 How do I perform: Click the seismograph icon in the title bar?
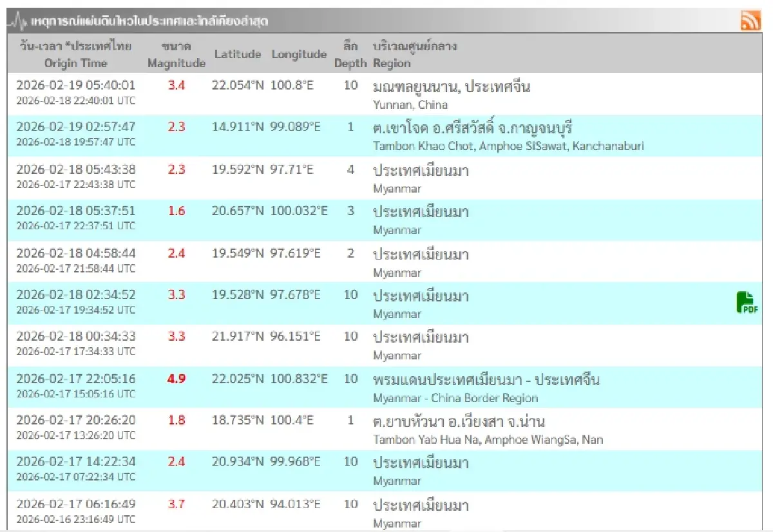tap(17, 19)
